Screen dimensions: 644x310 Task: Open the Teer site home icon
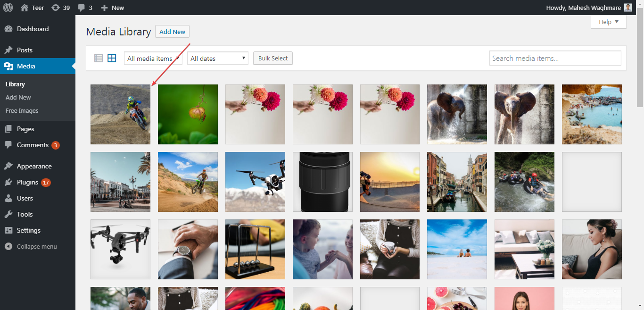tap(25, 8)
